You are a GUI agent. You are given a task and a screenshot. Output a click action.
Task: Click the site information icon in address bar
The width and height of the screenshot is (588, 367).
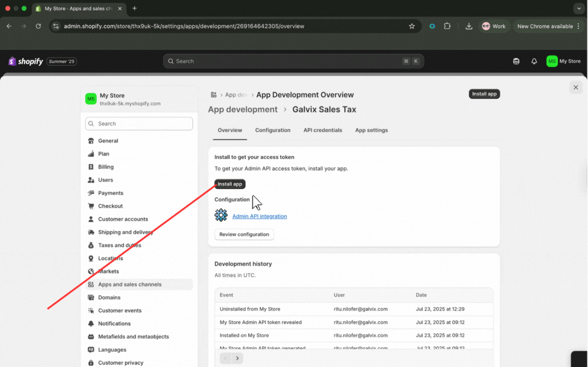(x=56, y=27)
